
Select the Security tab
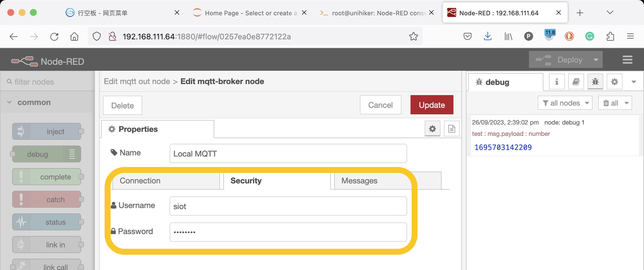(x=277, y=181)
